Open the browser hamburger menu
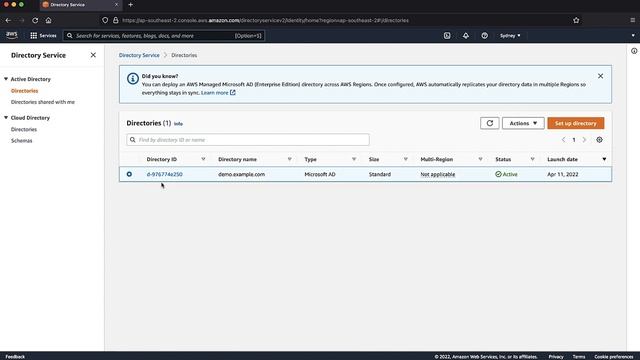 (633, 20)
